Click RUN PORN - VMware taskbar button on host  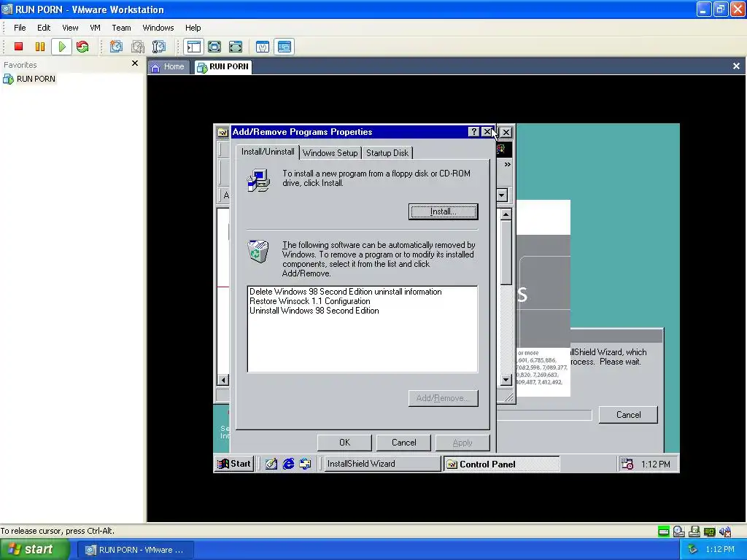click(x=135, y=550)
